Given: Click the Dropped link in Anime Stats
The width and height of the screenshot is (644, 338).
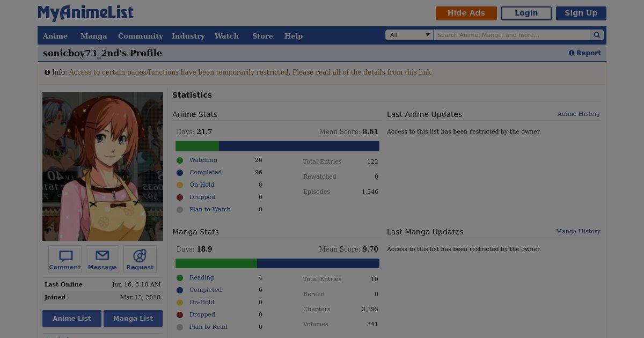Looking at the screenshot, I should 202,197.
